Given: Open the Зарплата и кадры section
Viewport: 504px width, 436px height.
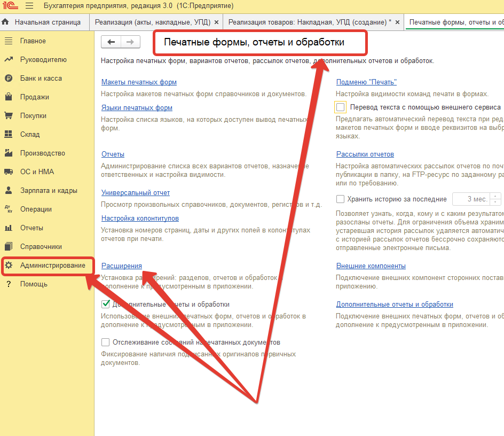Looking at the screenshot, I should point(49,190).
